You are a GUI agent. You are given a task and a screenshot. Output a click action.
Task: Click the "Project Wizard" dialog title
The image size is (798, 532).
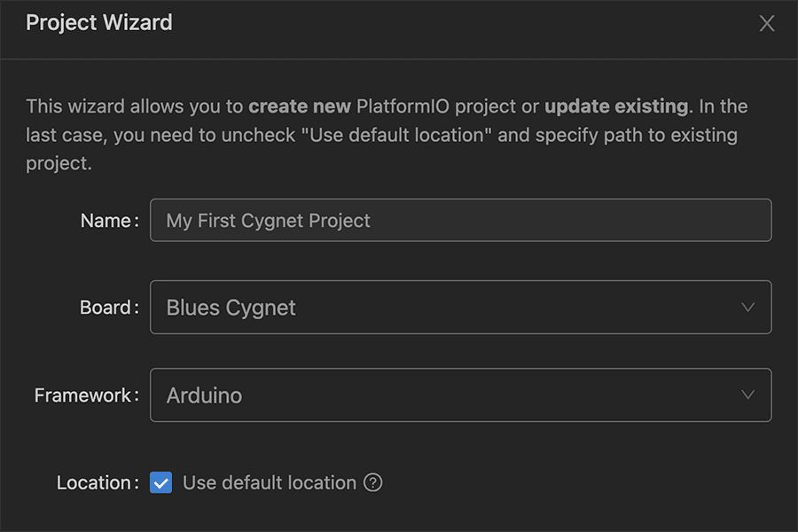pos(99,23)
